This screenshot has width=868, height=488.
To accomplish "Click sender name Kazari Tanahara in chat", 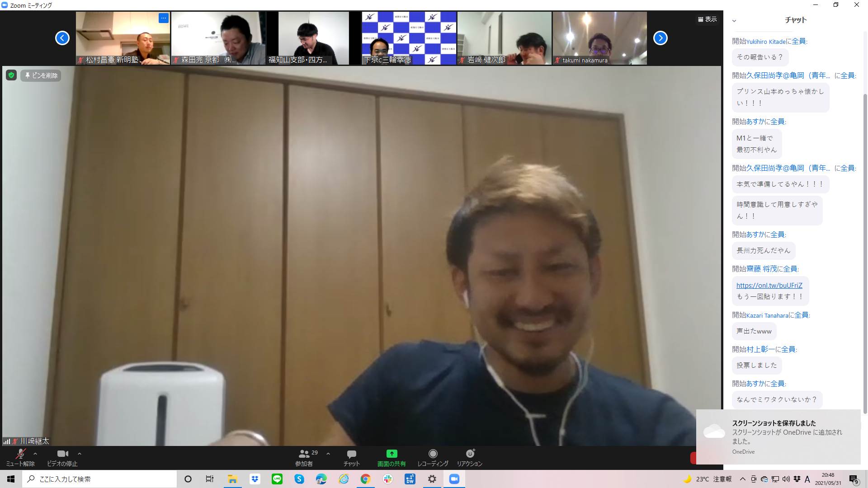I will tap(767, 315).
